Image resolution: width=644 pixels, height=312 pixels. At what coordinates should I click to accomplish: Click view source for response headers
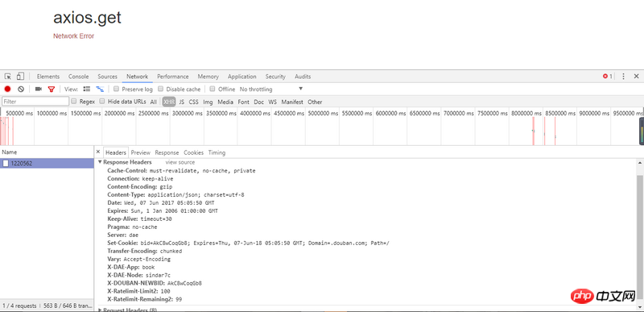click(180, 162)
